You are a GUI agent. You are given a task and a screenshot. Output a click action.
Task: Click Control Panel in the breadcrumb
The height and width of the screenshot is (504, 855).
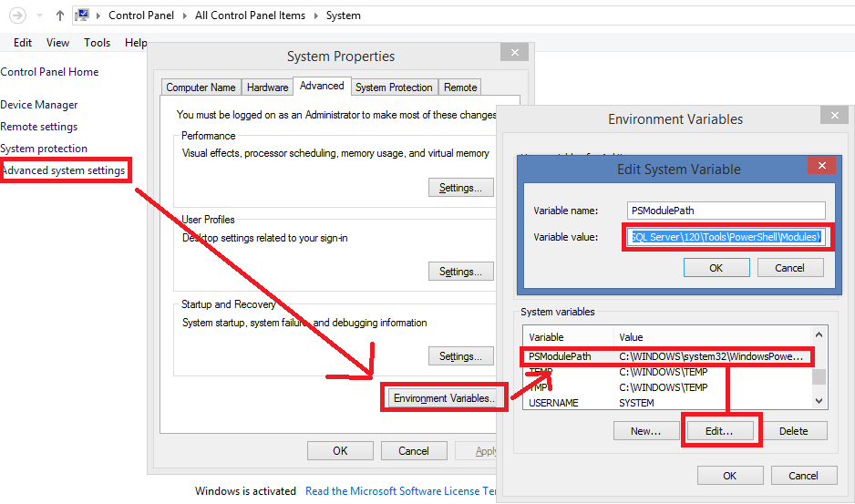pyautogui.click(x=141, y=15)
